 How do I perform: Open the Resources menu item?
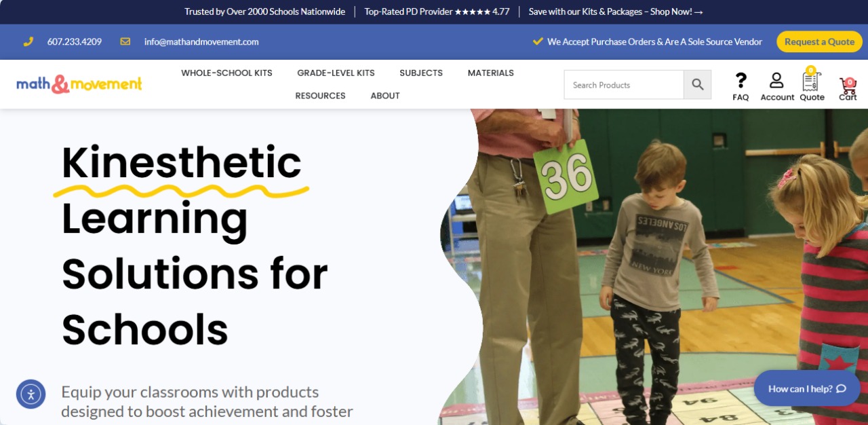[320, 96]
